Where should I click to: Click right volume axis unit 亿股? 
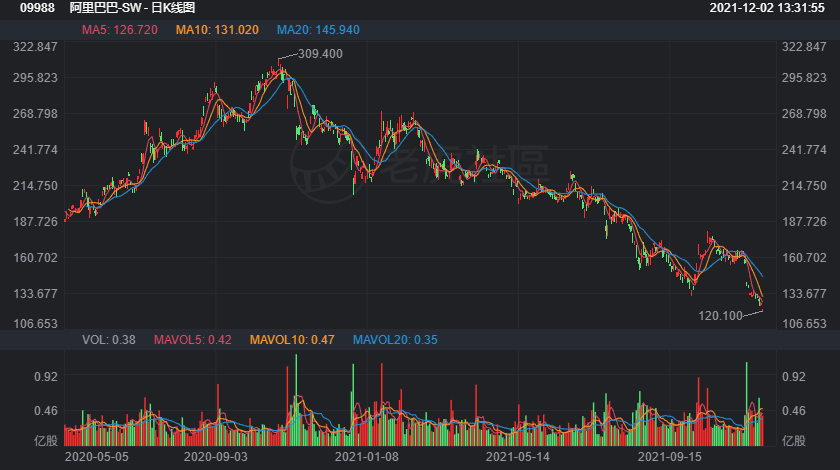coord(793,441)
